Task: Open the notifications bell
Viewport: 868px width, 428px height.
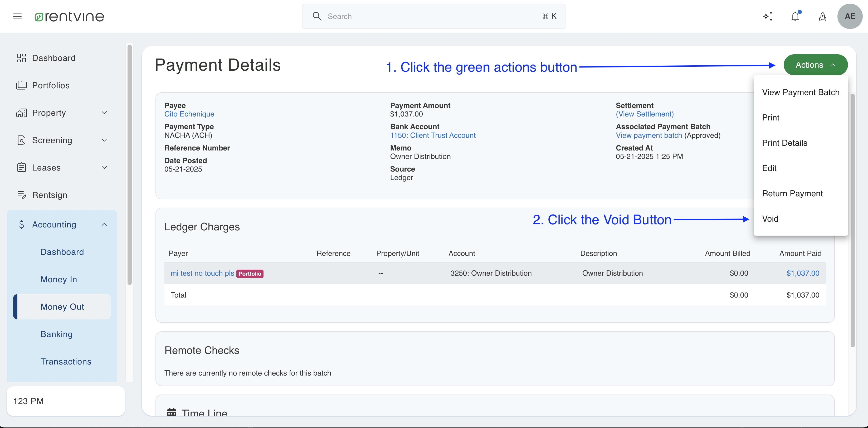Action: pyautogui.click(x=795, y=16)
